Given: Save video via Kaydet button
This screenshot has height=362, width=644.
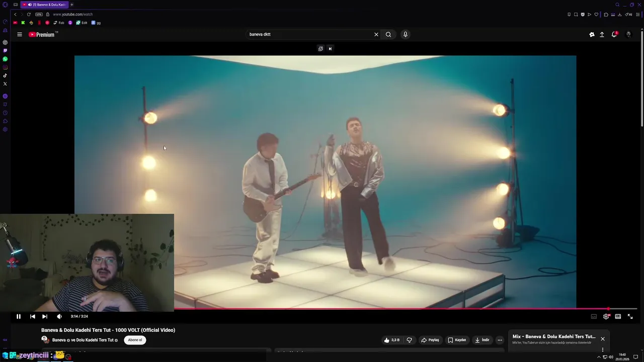Looking at the screenshot, I should [x=457, y=340].
